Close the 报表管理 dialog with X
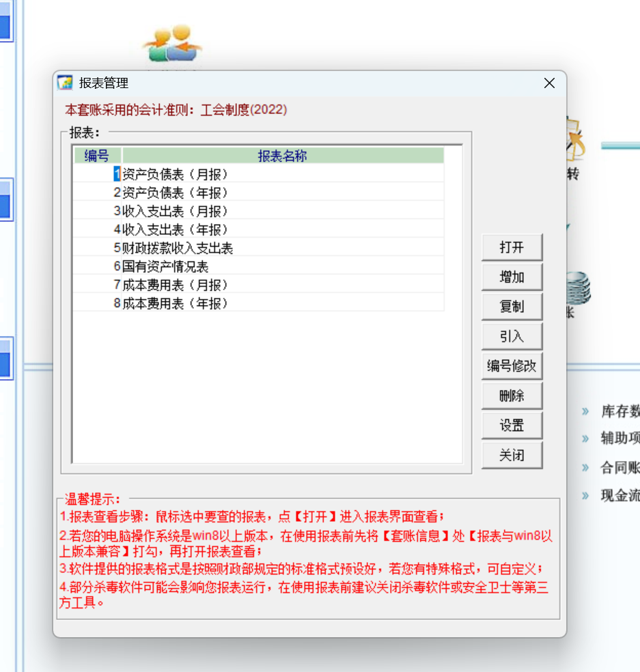The image size is (640, 672). click(x=549, y=83)
